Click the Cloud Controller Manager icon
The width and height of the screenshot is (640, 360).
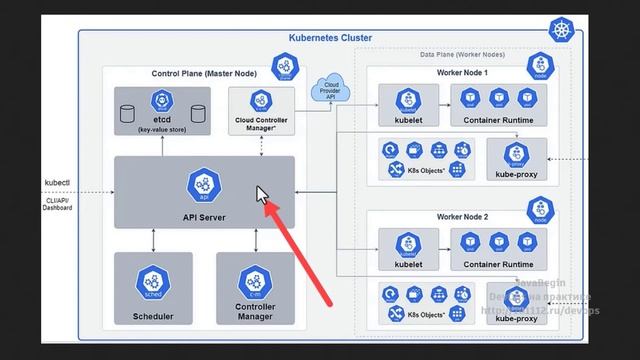point(261,101)
